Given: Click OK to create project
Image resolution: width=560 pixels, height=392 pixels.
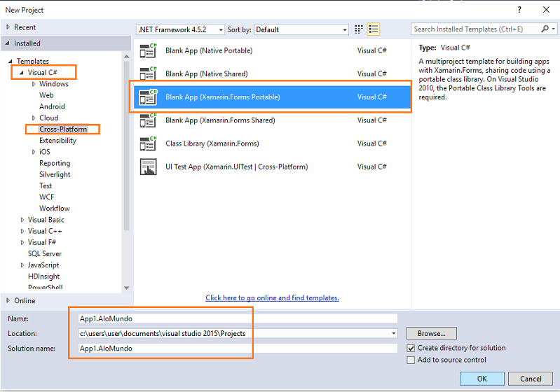Looking at the screenshot, I should [482, 379].
